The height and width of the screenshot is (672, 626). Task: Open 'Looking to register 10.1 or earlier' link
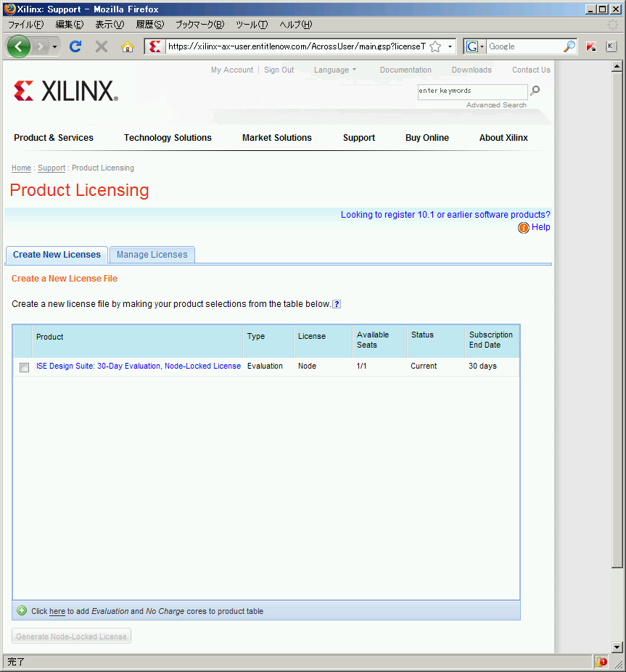coord(445,215)
